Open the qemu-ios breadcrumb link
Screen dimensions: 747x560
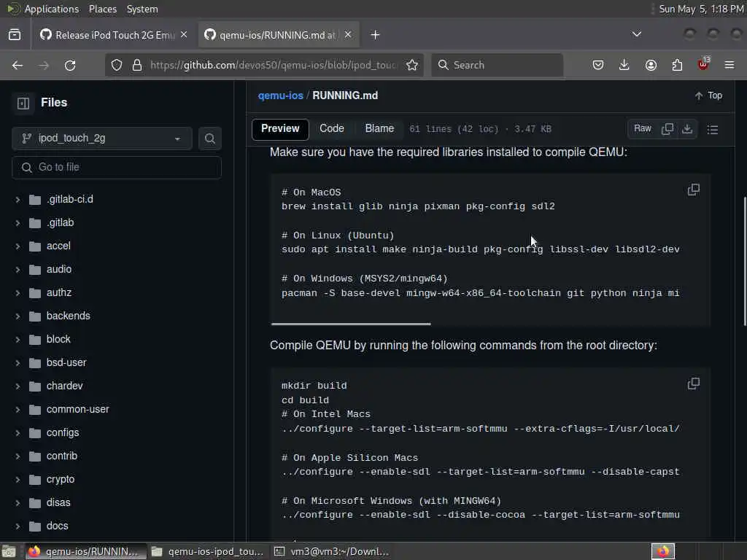point(281,96)
